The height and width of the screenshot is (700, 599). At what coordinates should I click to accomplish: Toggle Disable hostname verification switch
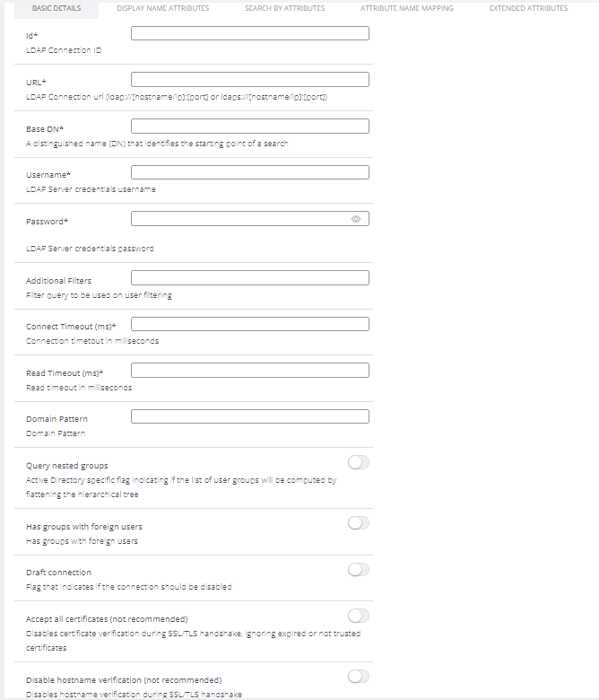pos(358,676)
